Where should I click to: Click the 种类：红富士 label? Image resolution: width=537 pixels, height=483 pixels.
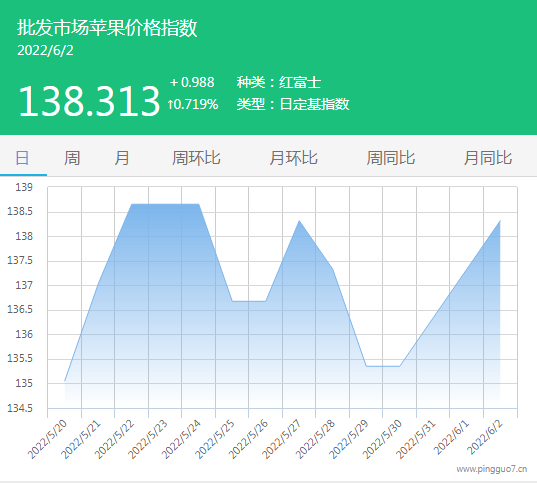click(279, 83)
